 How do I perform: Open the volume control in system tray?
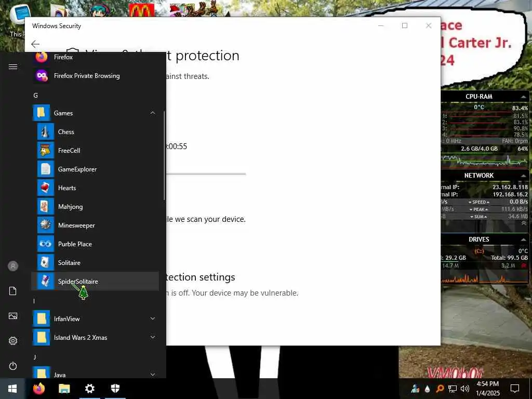(465, 389)
